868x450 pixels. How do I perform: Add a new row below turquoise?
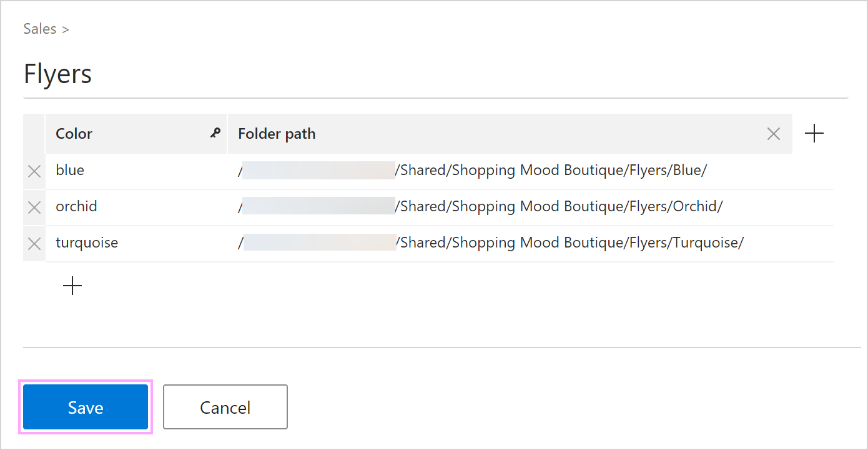[72, 286]
